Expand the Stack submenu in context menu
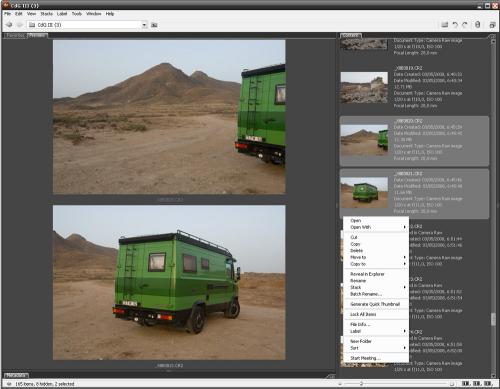 376,287
